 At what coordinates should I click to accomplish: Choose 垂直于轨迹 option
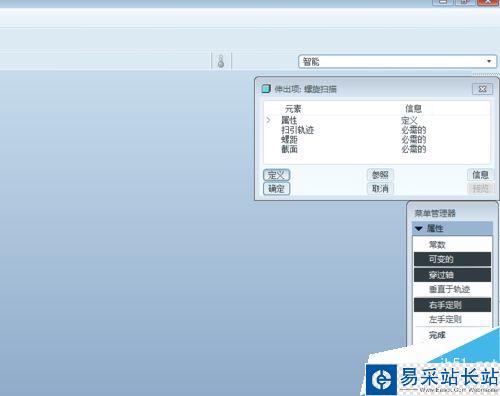click(x=452, y=289)
